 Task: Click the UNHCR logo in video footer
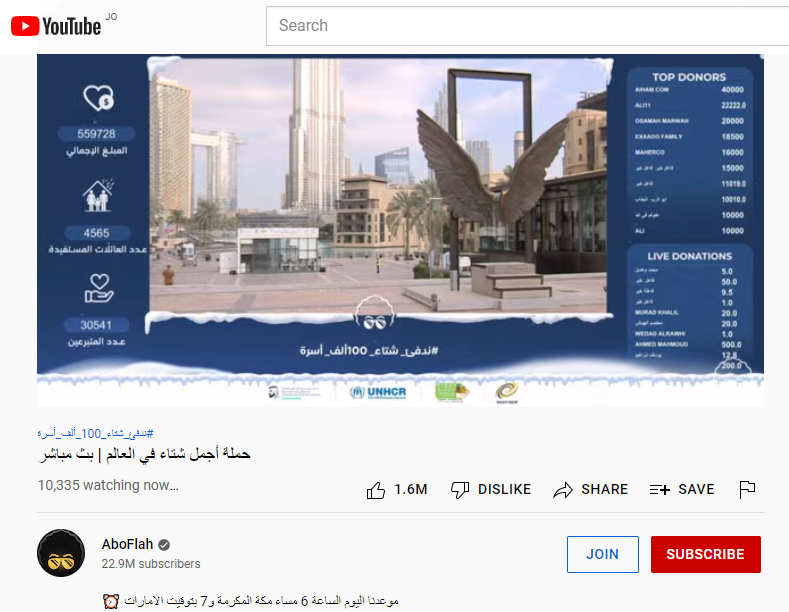378,393
